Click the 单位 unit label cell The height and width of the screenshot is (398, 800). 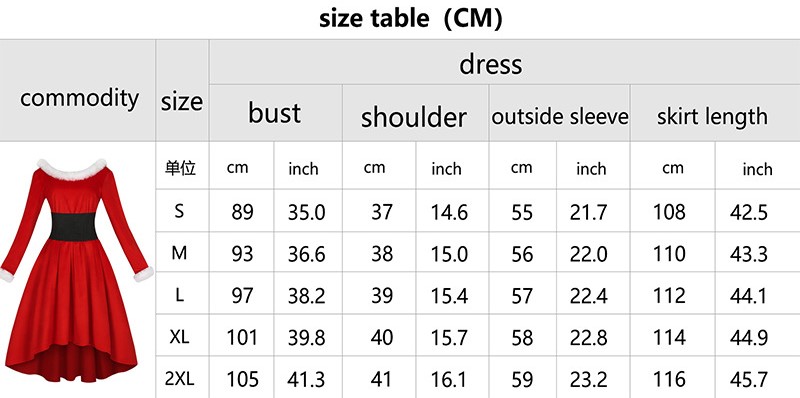point(180,168)
